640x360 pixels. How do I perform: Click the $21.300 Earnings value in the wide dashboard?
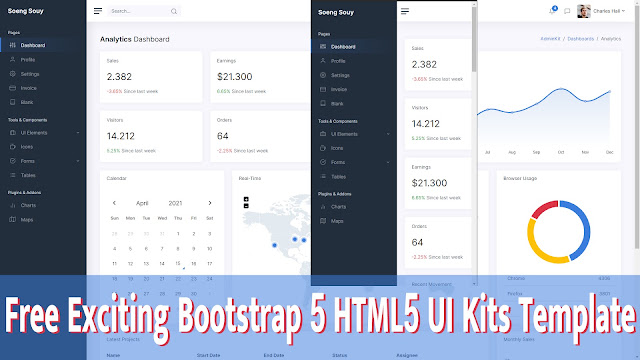pos(235,77)
